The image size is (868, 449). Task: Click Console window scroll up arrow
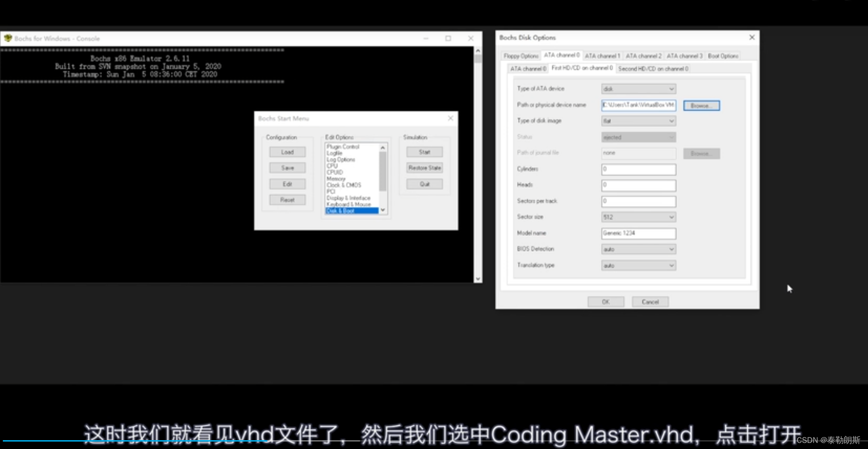coord(478,50)
